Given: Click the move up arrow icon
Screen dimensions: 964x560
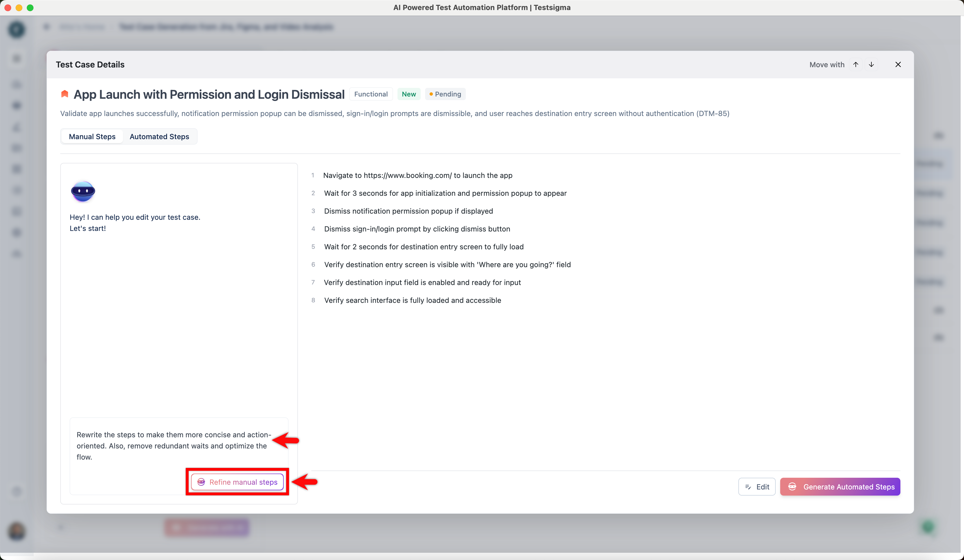Looking at the screenshot, I should click(x=856, y=64).
